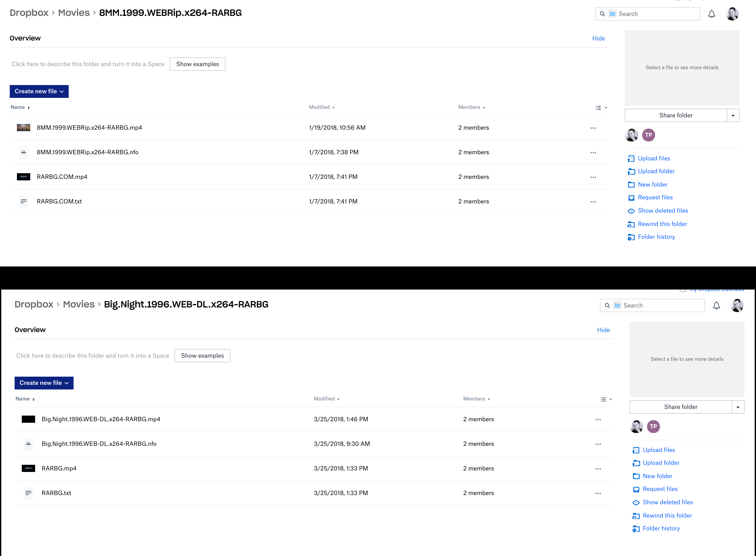
Task: Click the user profile avatar in bottom header
Action: pos(737,306)
